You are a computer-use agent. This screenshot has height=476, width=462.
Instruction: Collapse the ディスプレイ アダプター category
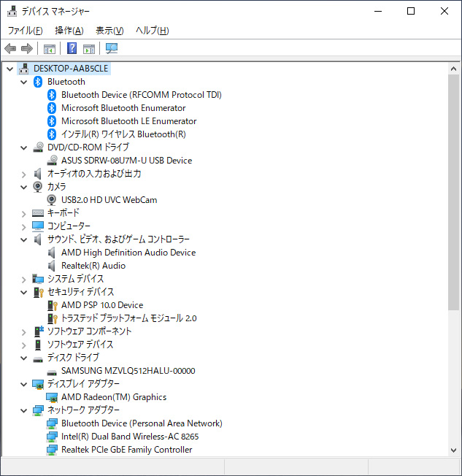click(x=23, y=384)
